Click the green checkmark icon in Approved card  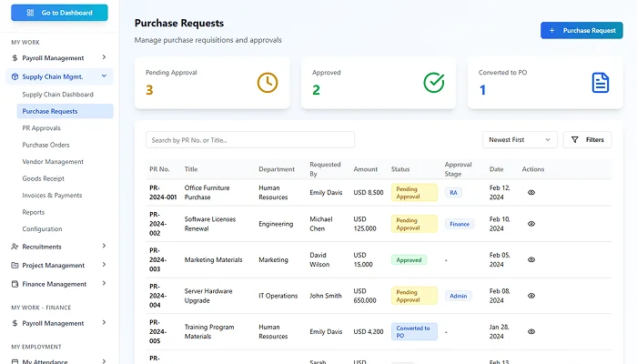[x=434, y=83]
